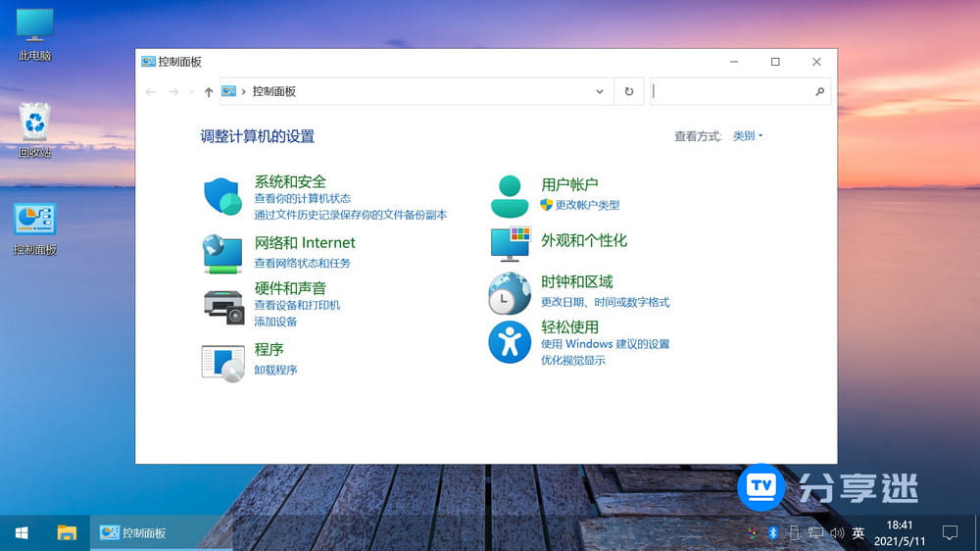Click the control panel search box

coord(733,91)
